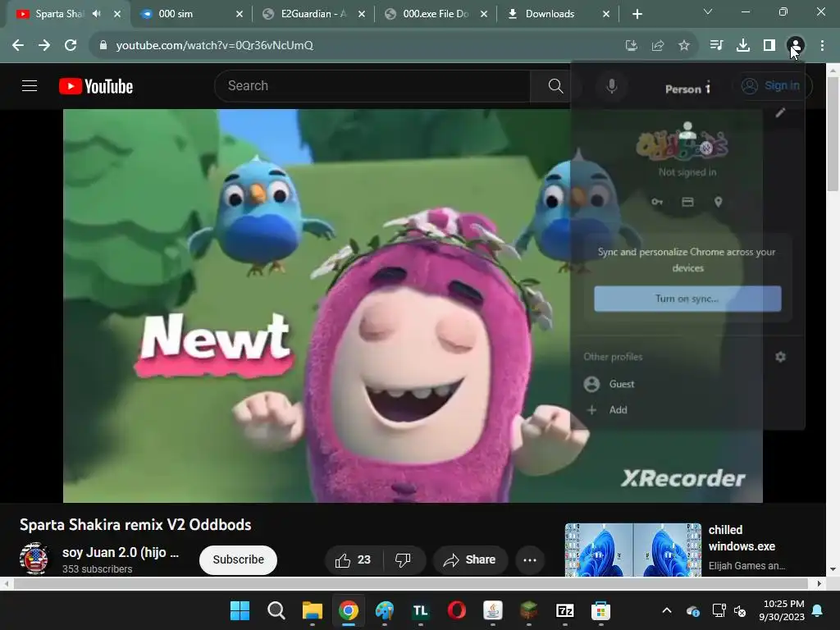Open Microsoft Store from taskbar
Viewport: 840px width, 630px height.
[x=600, y=610]
